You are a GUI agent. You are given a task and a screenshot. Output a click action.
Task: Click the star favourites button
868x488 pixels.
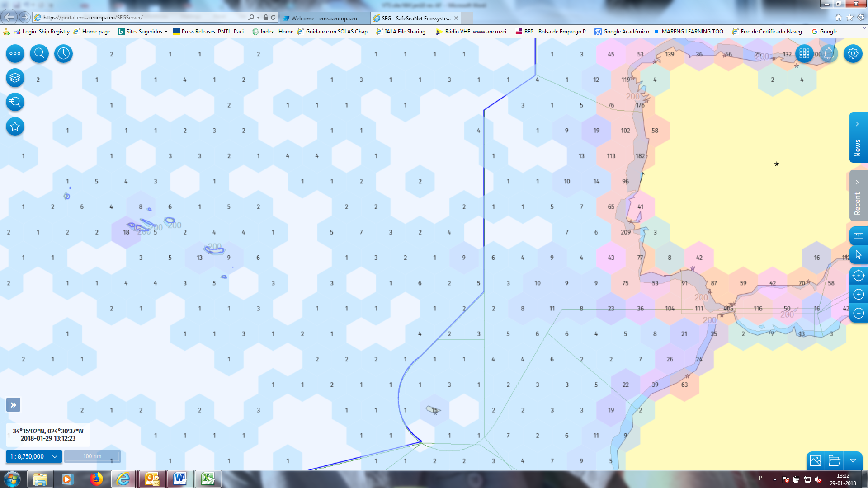click(x=15, y=127)
